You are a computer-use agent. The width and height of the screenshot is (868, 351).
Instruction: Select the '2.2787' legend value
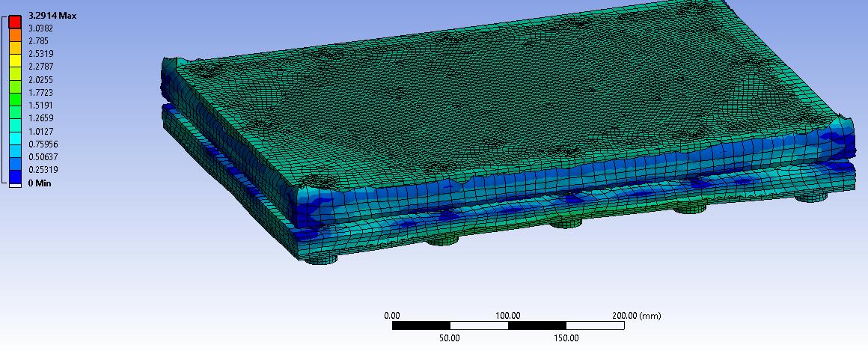(41, 67)
